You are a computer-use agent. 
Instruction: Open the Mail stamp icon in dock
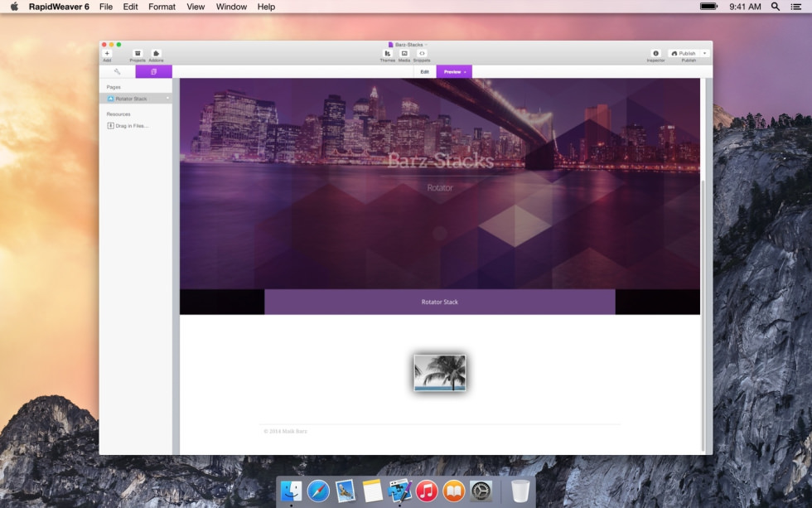click(x=346, y=491)
